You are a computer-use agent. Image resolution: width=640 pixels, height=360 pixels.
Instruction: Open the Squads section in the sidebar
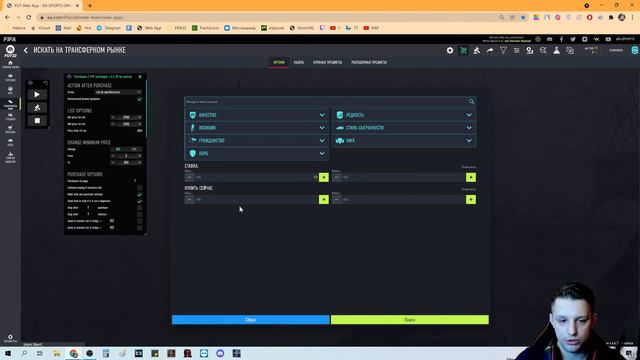(10, 78)
